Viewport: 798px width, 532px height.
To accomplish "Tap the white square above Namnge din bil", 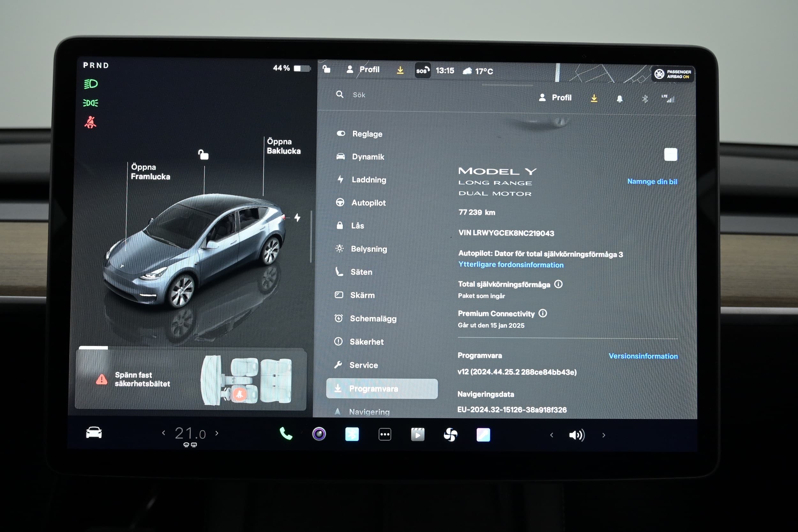I will [x=670, y=155].
